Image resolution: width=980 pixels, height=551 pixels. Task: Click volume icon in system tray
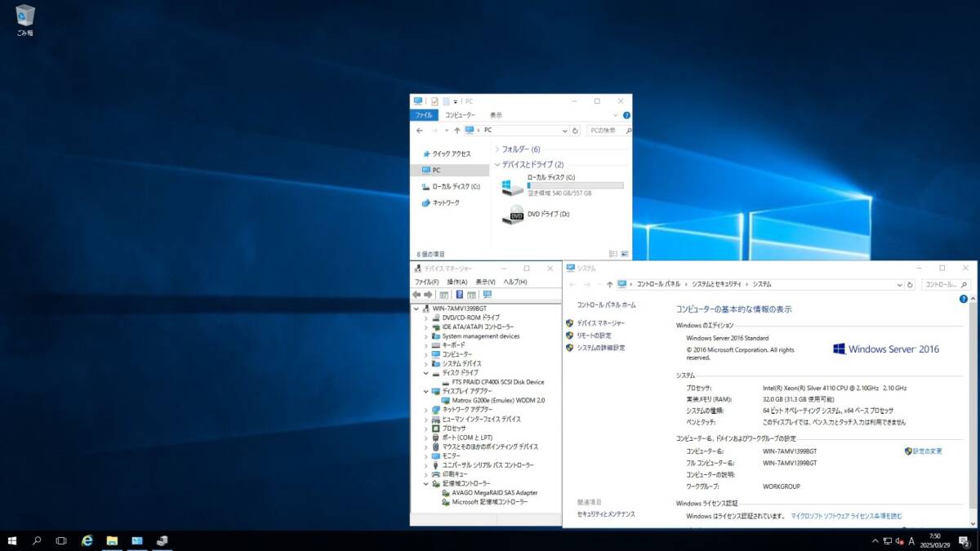[x=898, y=540]
